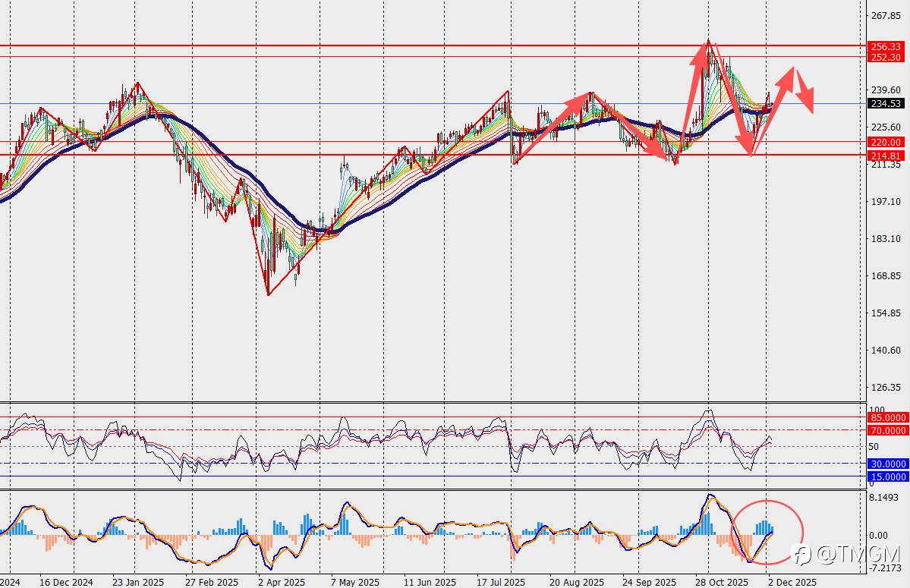Click the 11 Jun 2025 date label
Image resolution: width=910 pixels, height=588 pixels.
[x=430, y=582]
